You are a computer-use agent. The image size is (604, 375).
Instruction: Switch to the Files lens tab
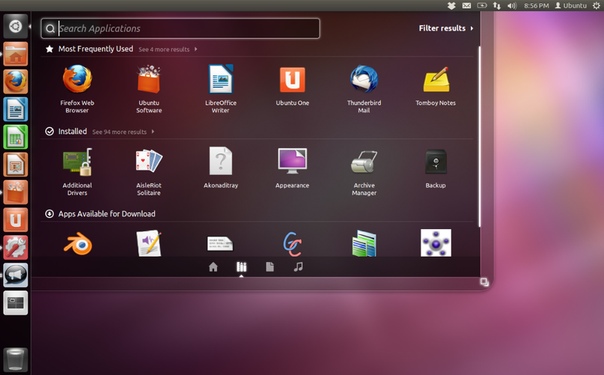[270, 267]
